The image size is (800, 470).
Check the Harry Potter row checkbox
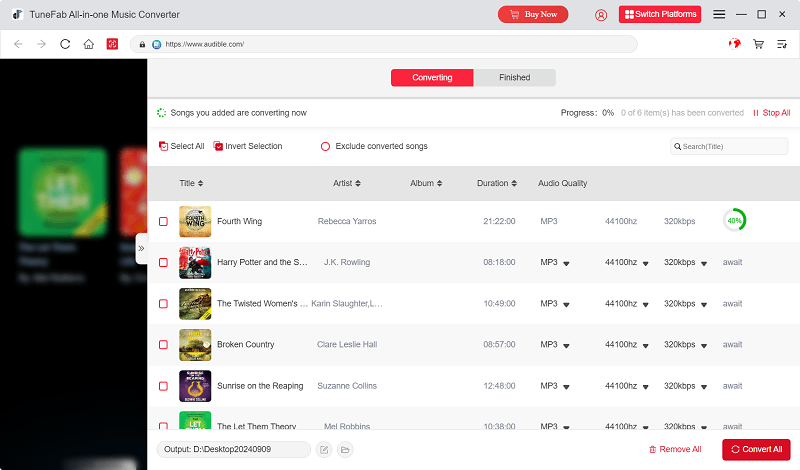(x=163, y=262)
